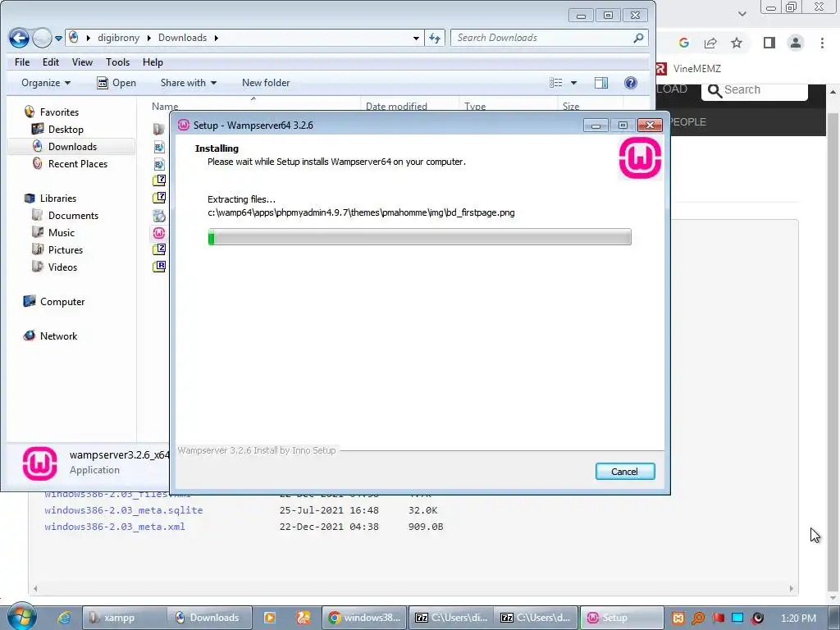Sort by Date modified column
The height and width of the screenshot is (630, 840).
coord(409,106)
